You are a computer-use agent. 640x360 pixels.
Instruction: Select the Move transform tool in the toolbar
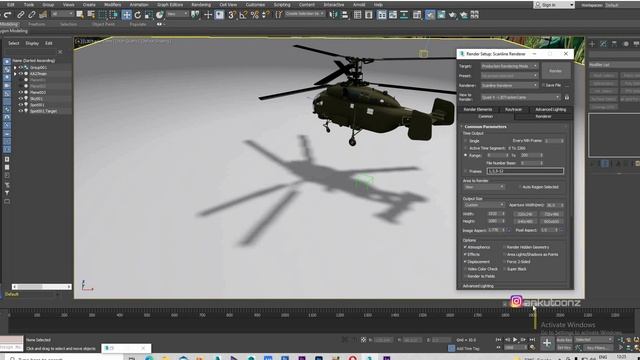point(127,15)
